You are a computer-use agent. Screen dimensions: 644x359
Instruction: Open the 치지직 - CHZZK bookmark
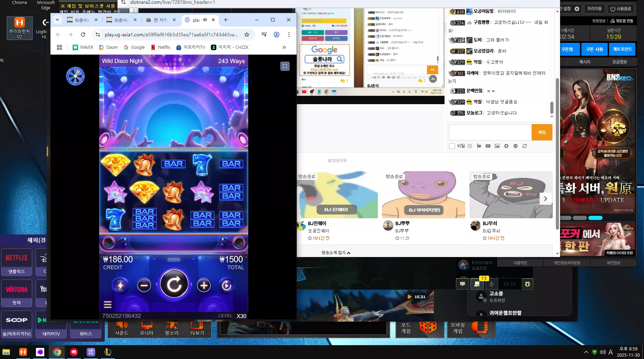click(x=230, y=47)
